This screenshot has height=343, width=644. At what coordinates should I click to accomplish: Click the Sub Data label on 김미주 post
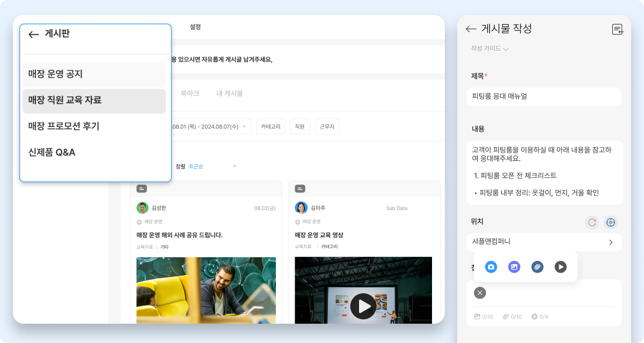point(397,208)
